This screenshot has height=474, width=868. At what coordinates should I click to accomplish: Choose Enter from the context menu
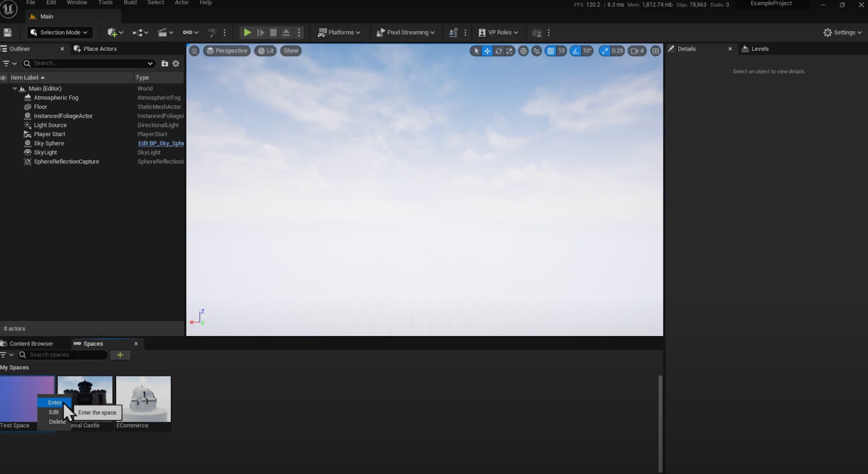click(x=54, y=402)
